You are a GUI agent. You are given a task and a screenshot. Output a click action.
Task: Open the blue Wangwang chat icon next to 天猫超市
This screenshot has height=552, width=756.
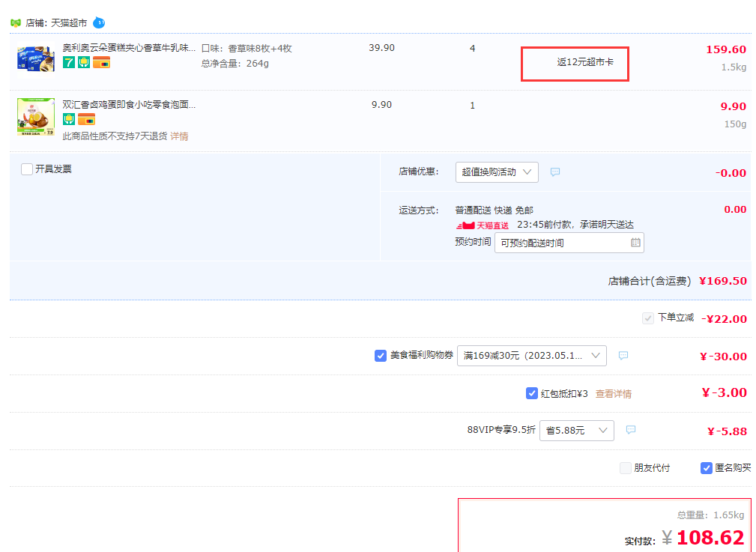[99, 22]
